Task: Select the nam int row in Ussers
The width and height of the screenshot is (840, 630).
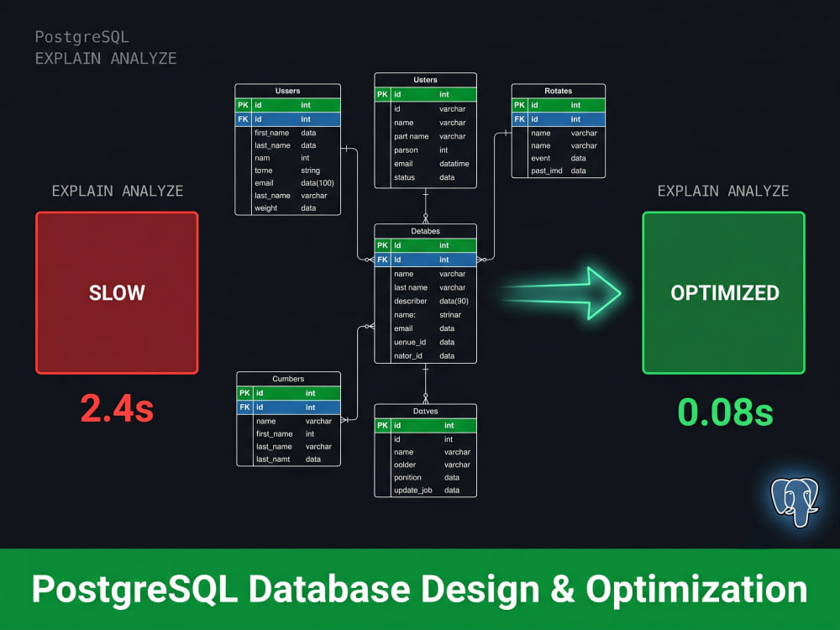Action: pyautogui.click(x=287, y=158)
